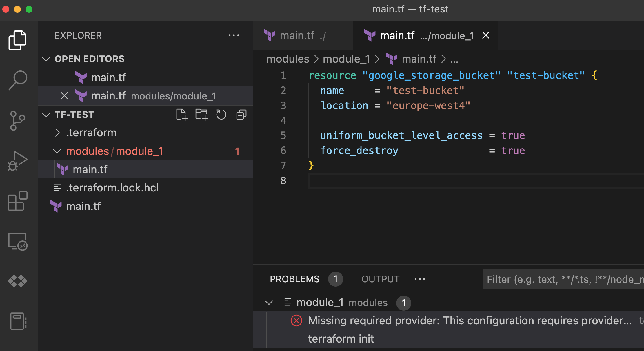644x351 pixels.
Task: Refresh the Explorer file tree
Action: click(221, 115)
